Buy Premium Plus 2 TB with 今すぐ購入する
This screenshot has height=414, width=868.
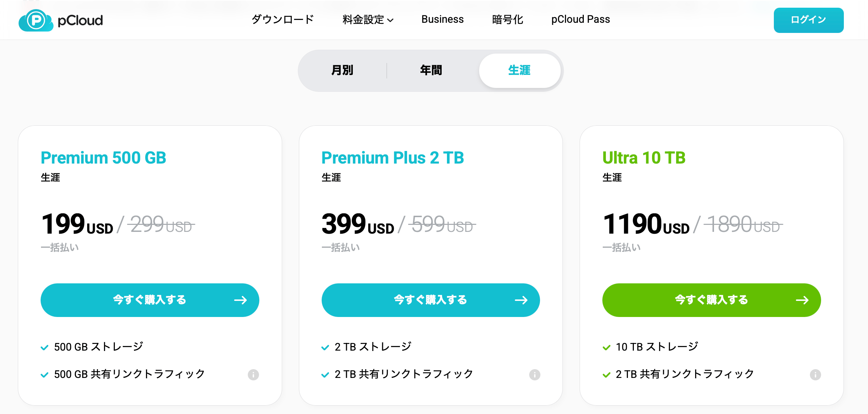tap(430, 300)
